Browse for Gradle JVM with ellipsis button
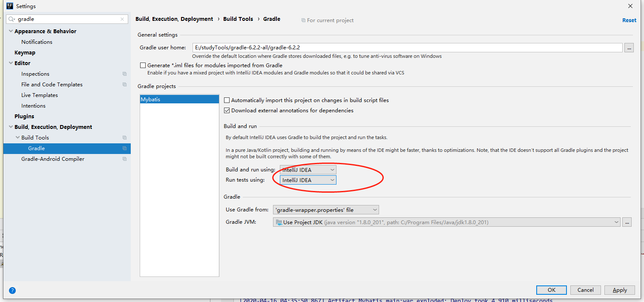Image resolution: width=644 pixels, height=302 pixels. (x=627, y=222)
